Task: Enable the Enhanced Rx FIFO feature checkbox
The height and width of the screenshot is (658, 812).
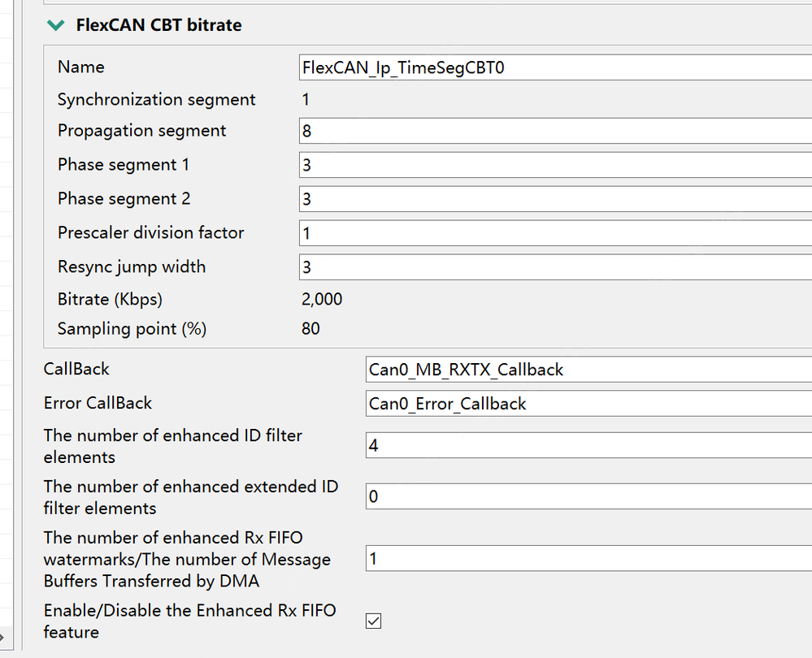Action: (373, 621)
